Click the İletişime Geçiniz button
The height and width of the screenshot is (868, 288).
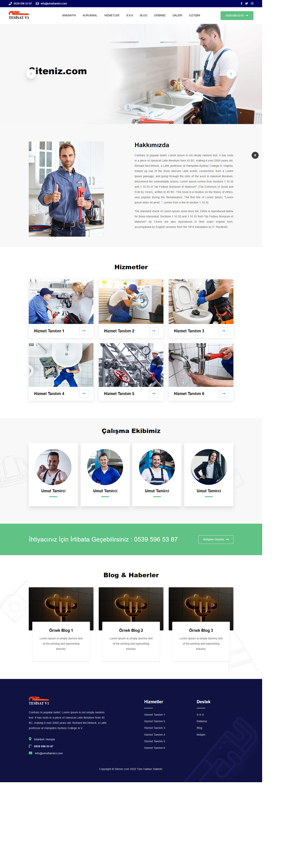[216, 539]
